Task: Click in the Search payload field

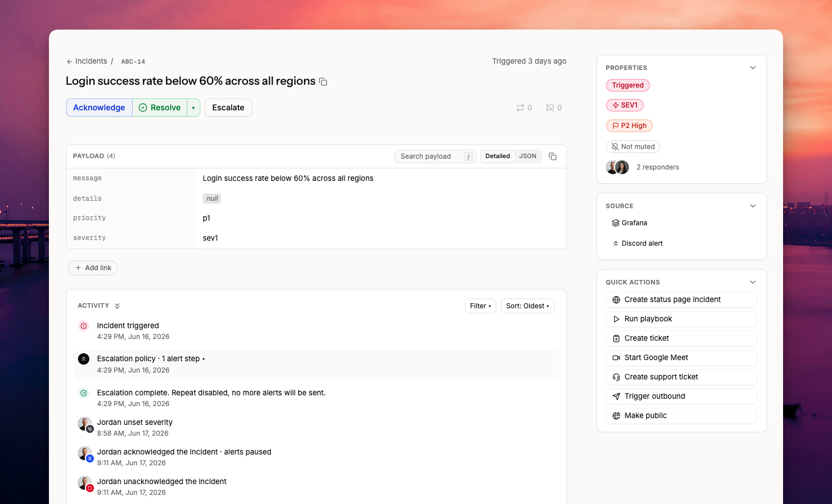Action: 435,156
